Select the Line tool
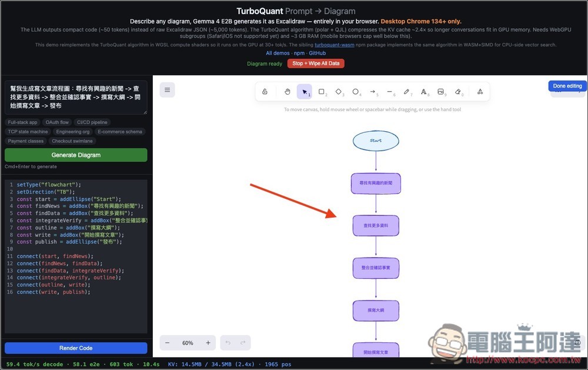The image size is (588, 370). pos(390,92)
